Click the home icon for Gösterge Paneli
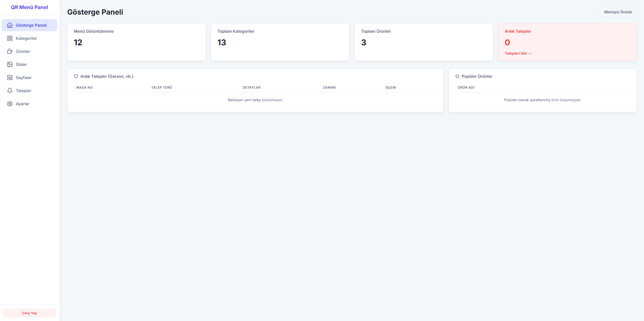This screenshot has height=321, width=644. click(x=10, y=25)
